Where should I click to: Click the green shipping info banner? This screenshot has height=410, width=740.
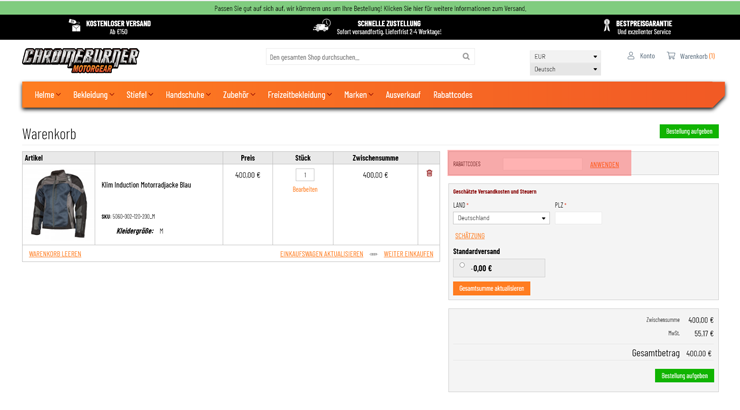[370, 8]
